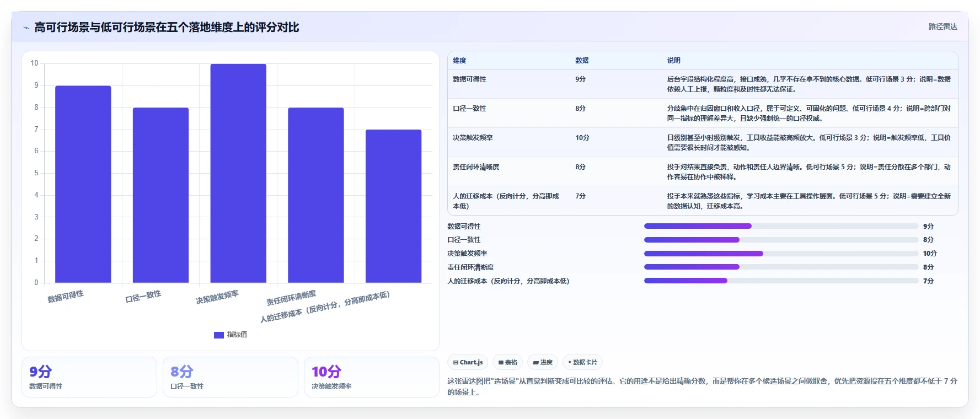Click the 进度 tag chip
The height and width of the screenshot is (419, 980).
[x=543, y=362]
